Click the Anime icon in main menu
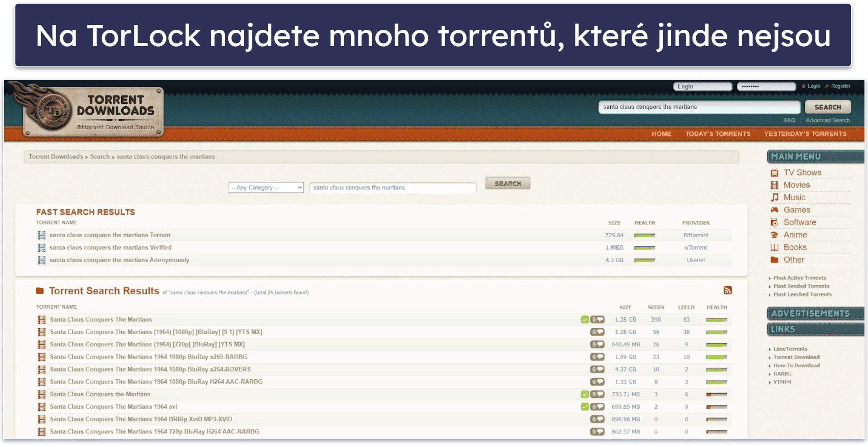The height and width of the screenshot is (447, 868). tap(774, 235)
